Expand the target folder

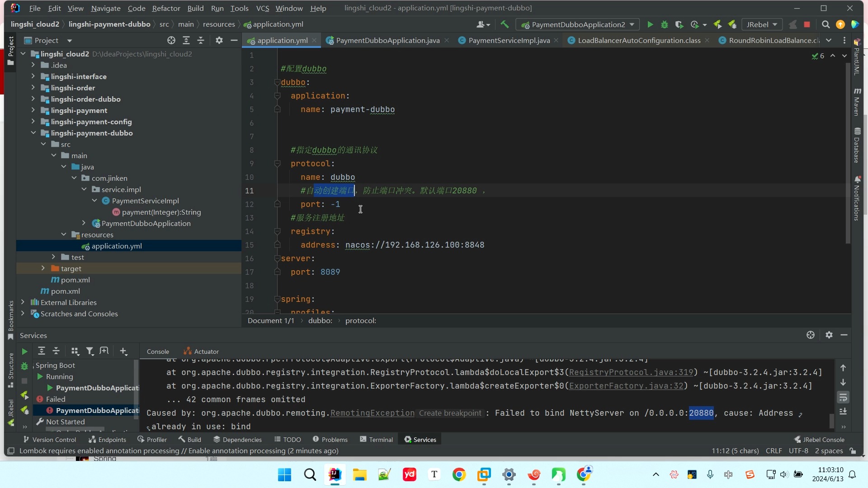(x=43, y=268)
